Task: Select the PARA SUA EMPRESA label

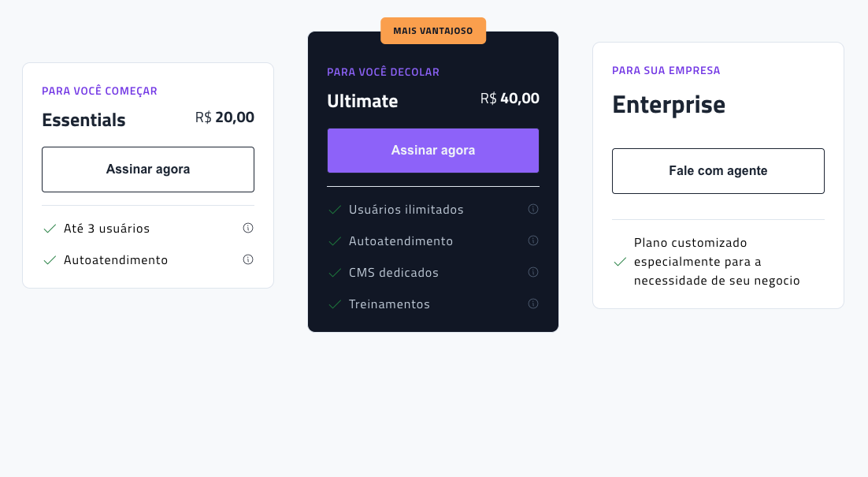Action: pyautogui.click(x=666, y=70)
